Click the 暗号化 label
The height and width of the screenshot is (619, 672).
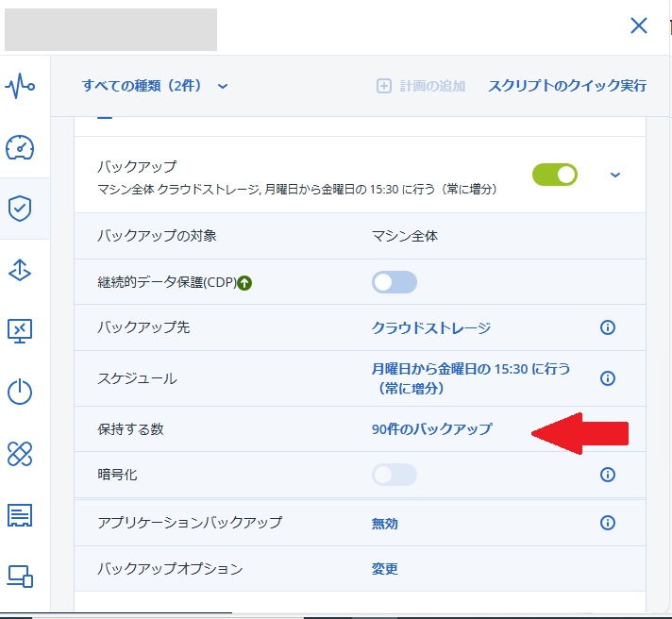click(x=117, y=475)
